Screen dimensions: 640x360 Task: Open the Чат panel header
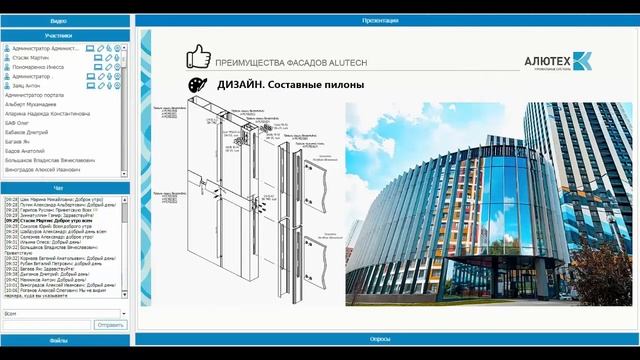tap(65, 188)
